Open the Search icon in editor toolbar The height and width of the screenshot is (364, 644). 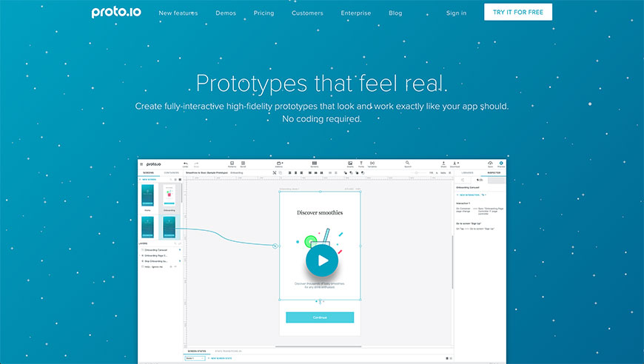point(407,164)
